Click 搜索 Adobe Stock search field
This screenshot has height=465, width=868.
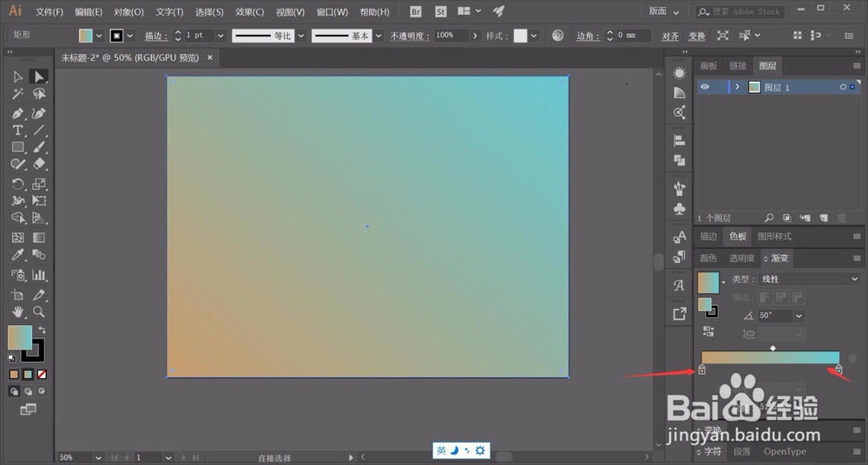739,11
